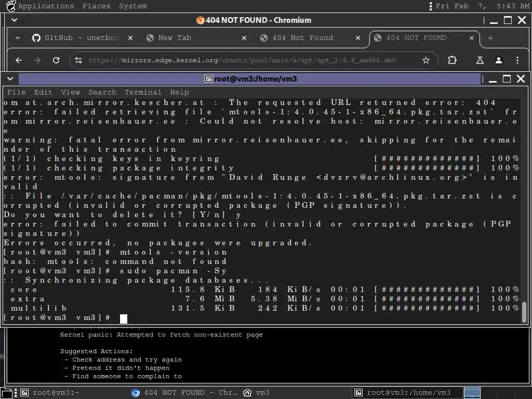The image size is (532, 399).
Task: Click the 'extra' download row
Action: pyautogui.click(x=261, y=299)
